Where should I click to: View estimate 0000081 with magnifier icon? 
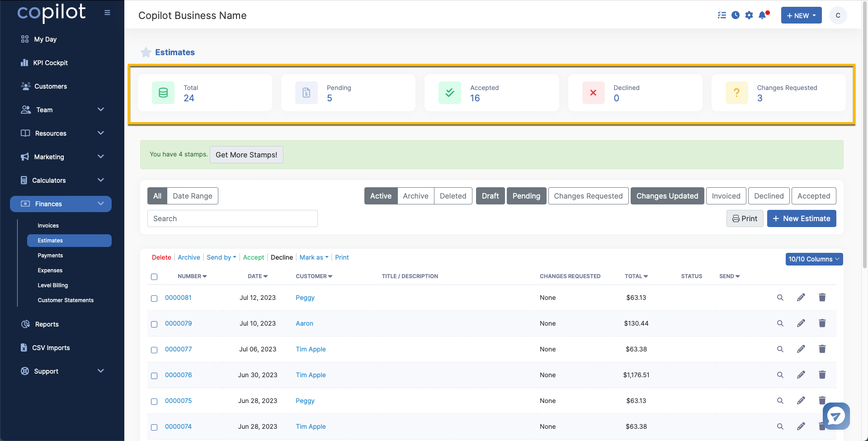(x=780, y=298)
